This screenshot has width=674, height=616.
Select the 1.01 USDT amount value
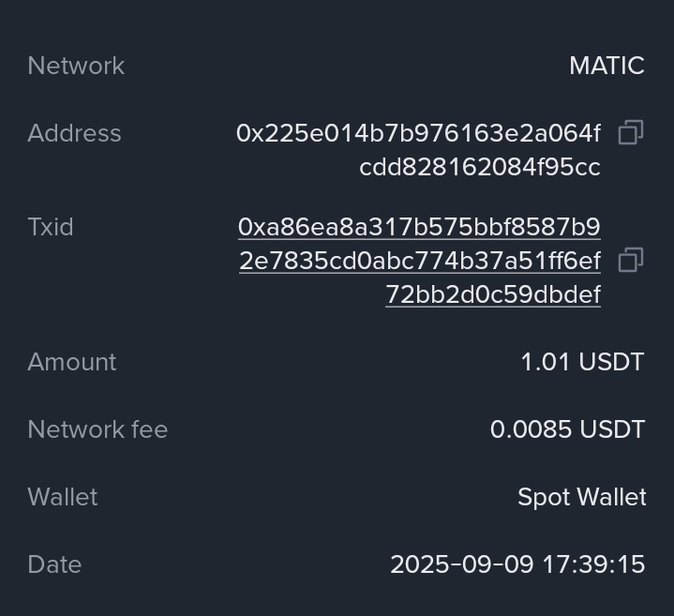click(x=582, y=362)
